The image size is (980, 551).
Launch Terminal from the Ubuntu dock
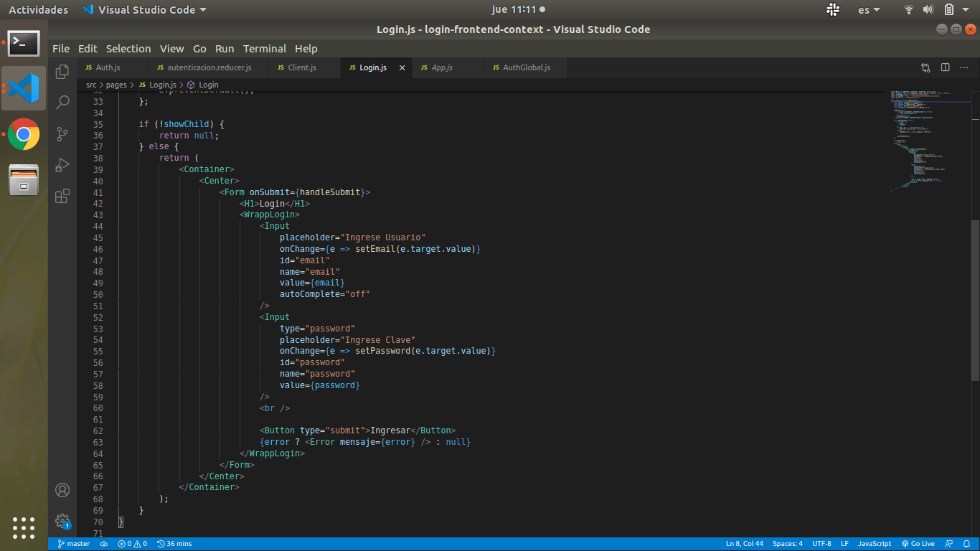(x=24, y=43)
